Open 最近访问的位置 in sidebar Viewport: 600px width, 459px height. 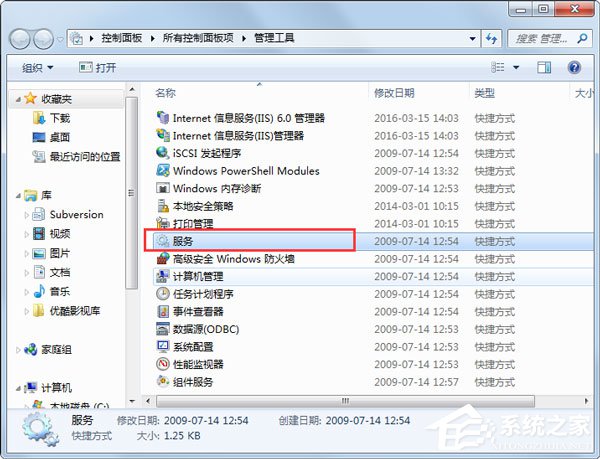pos(77,156)
